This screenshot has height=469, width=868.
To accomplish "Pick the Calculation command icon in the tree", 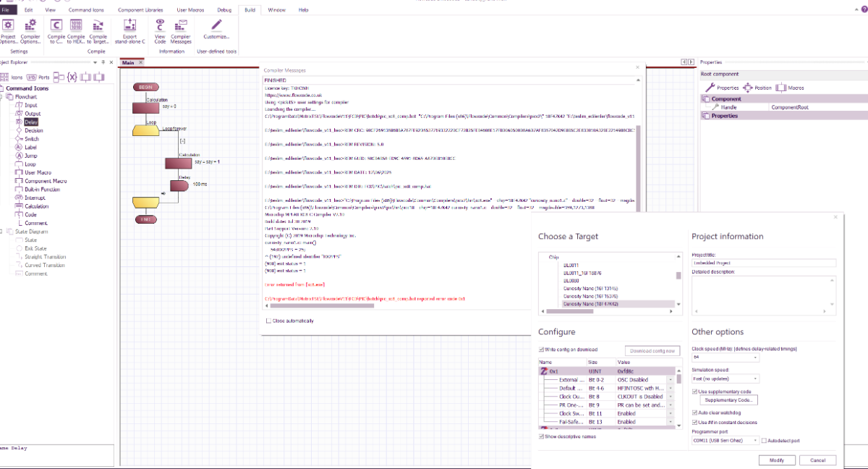I will coord(32,206).
